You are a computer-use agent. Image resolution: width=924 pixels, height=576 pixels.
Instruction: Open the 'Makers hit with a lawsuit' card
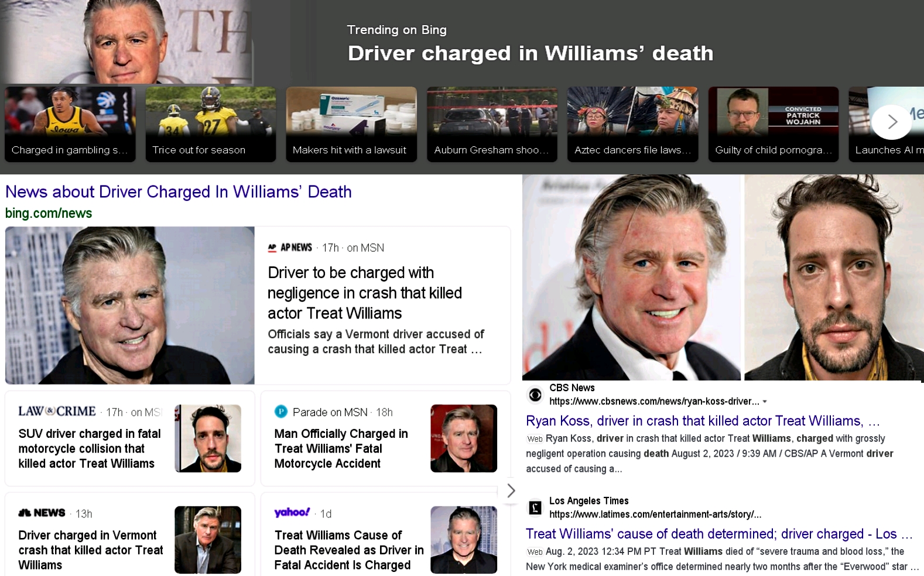[x=351, y=124]
